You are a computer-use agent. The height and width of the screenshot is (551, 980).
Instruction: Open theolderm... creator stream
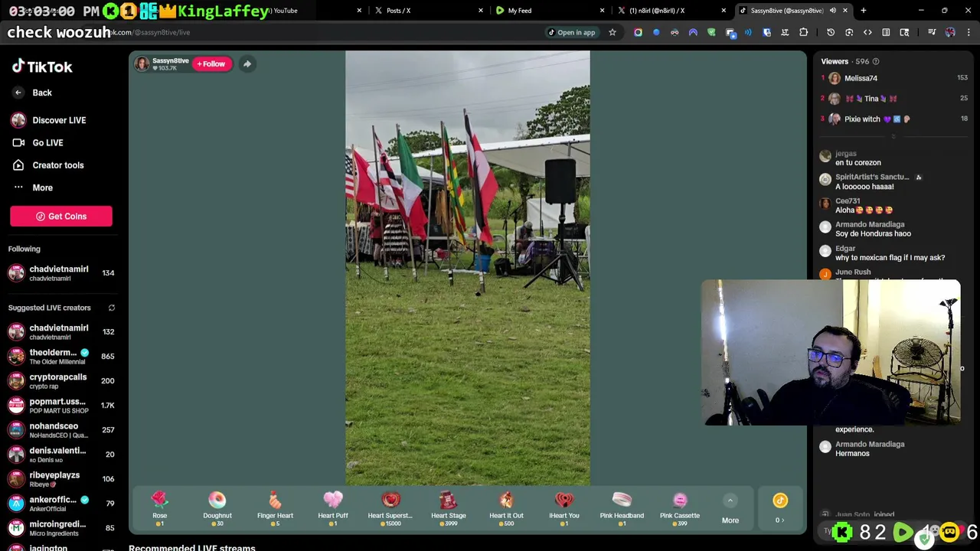61,357
